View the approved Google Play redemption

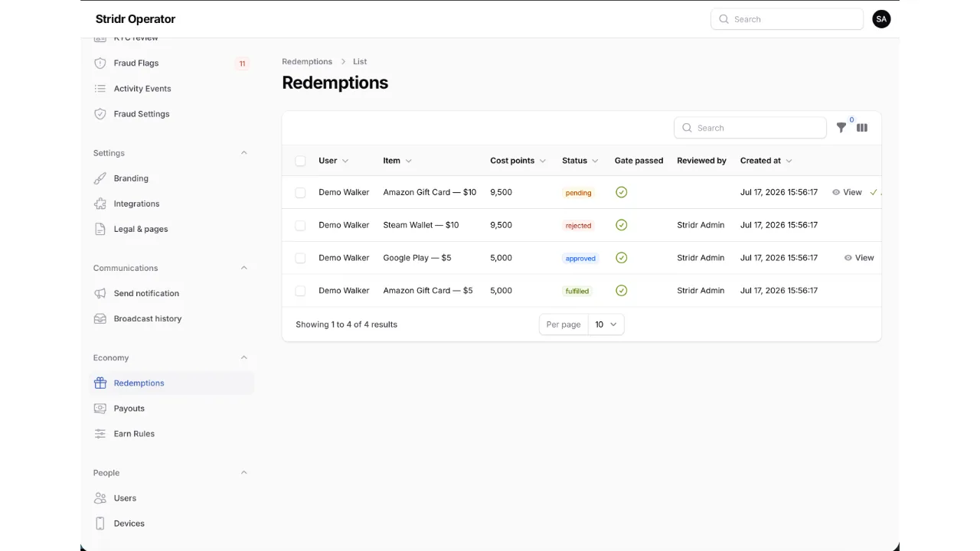858,258
